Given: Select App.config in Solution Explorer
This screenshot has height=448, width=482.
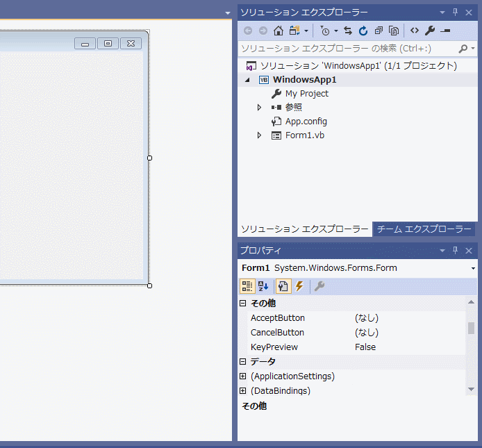Looking at the screenshot, I should coord(306,122).
